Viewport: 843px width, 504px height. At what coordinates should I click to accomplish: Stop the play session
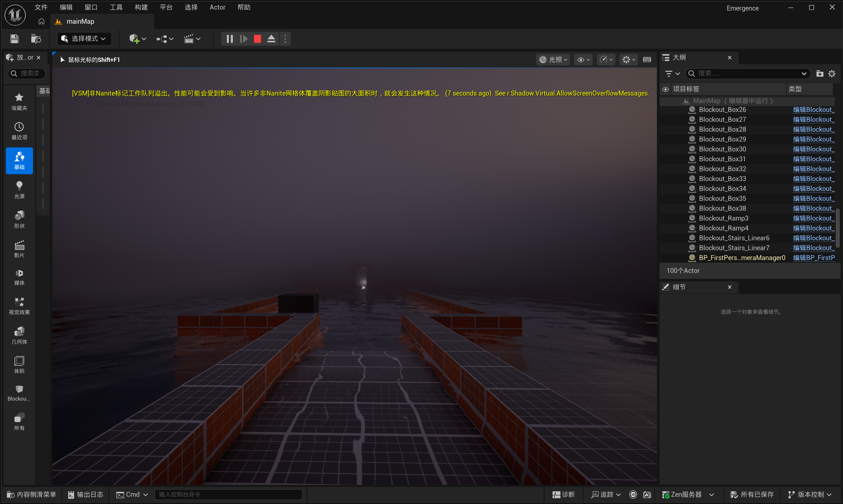tap(258, 39)
